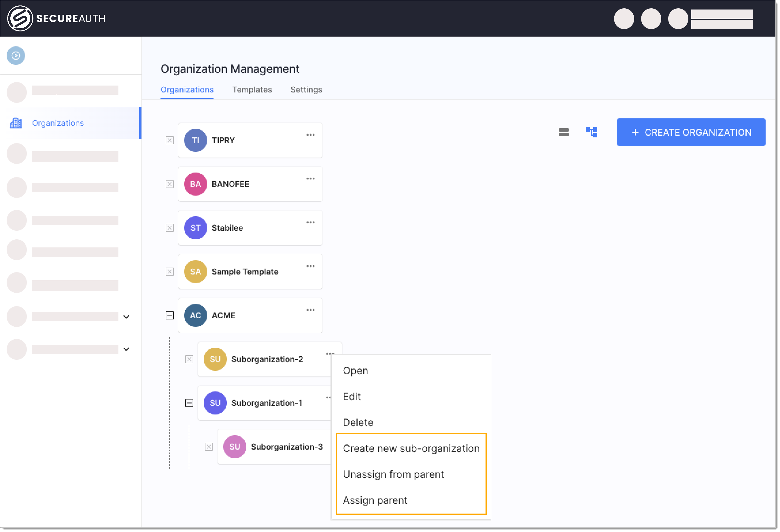Click the CREATE ORGANIZATION button
The width and height of the screenshot is (780, 532).
pos(691,132)
